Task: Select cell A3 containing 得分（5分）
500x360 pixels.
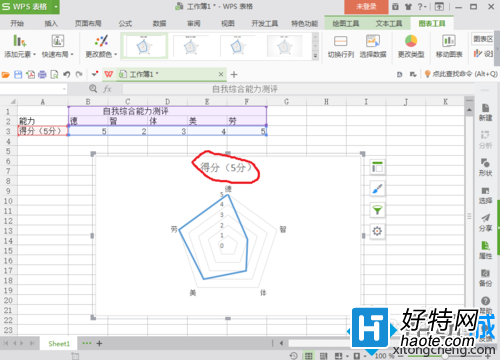Action: pyautogui.click(x=43, y=131)
